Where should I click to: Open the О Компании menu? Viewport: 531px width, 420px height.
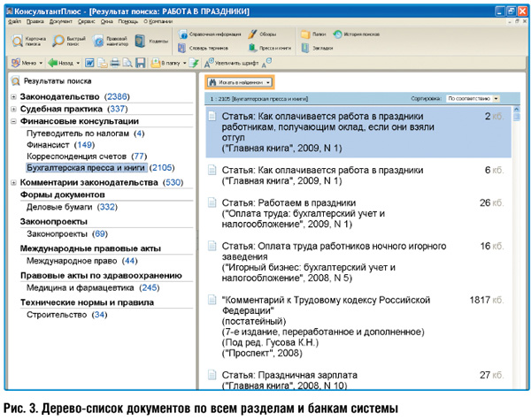click(158, 21)
